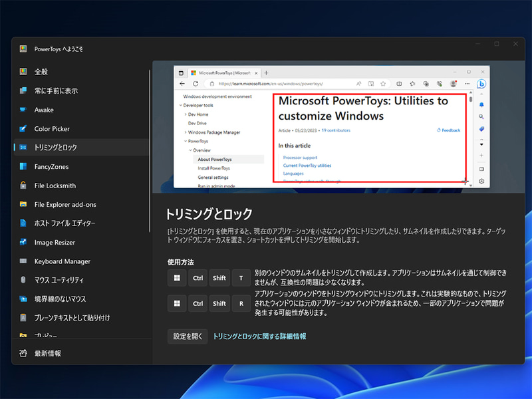Click the マウス ユーティリティ mouse icon
Image resolution: width=532 pixels, height=399 pixels.
[x=23, y=279]
